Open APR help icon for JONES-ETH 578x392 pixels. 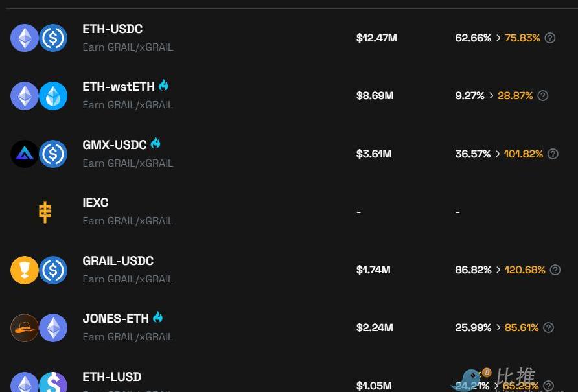pos(548,328)
